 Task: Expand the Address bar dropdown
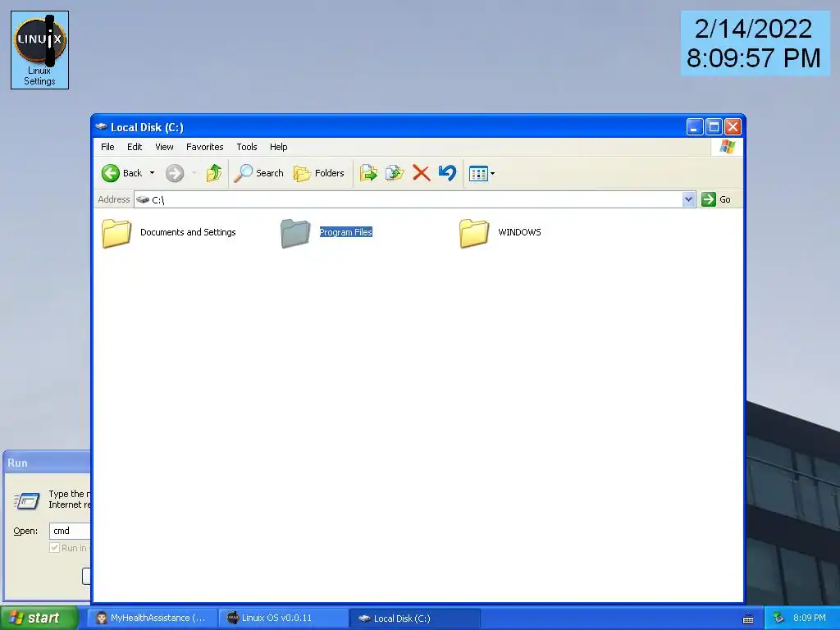688,199
